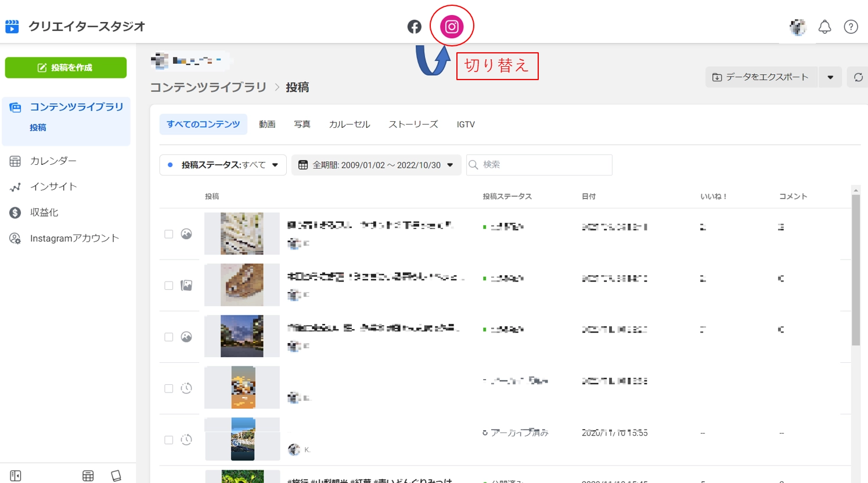Open the notifications bell
The image size is (868, 483).
(824, 27)
